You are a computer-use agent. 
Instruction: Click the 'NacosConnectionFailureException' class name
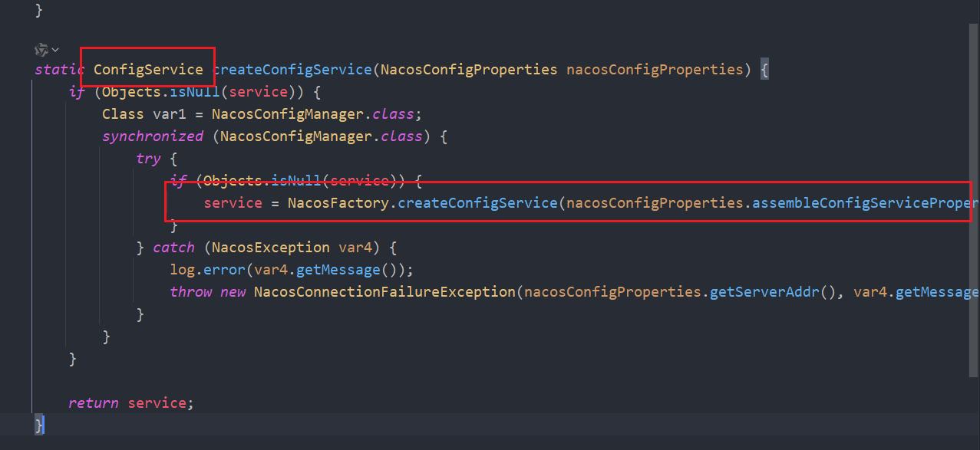pyautogui.click(x=384, y=292)
